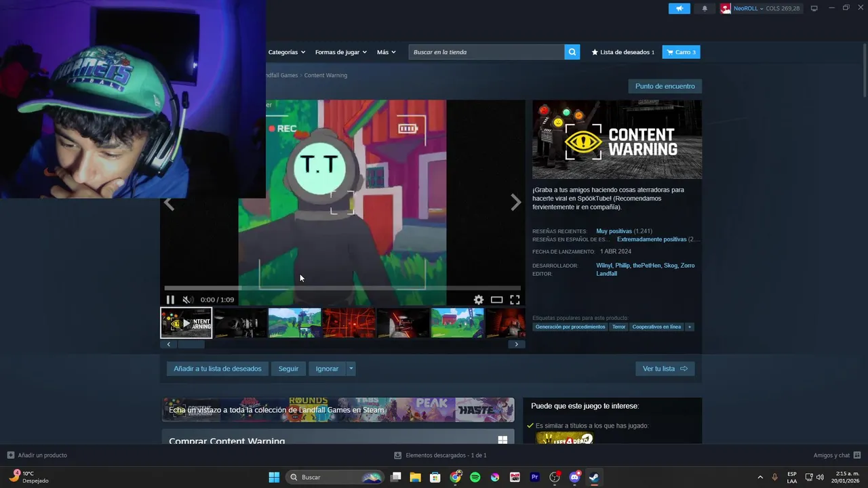Open Discord from the taskbar
Image resolution: width=868 pixels, height=488 pixels.
(575, 477)
